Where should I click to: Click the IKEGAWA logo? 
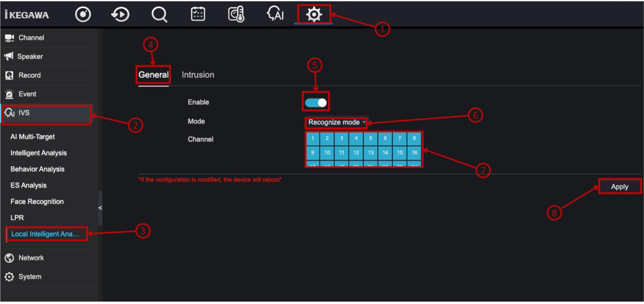(x=27, y=14)
